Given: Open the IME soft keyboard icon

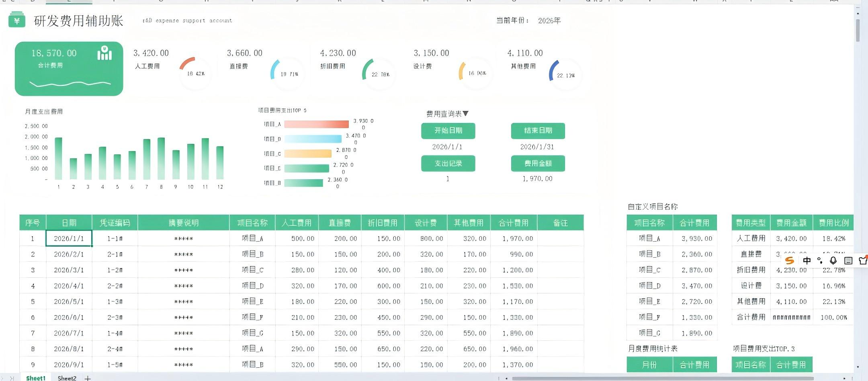Looking at the screenshot, I should coord(848,260).
